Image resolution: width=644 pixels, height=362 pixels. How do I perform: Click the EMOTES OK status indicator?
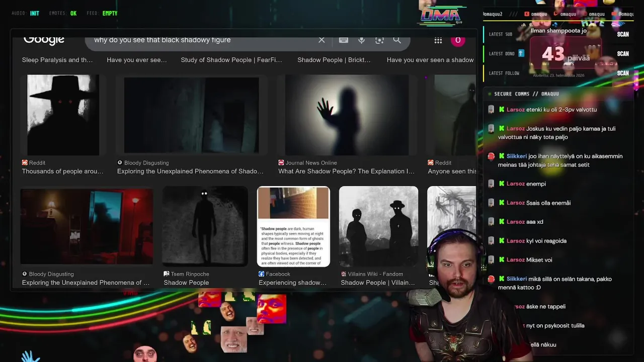tap(63, 14)
